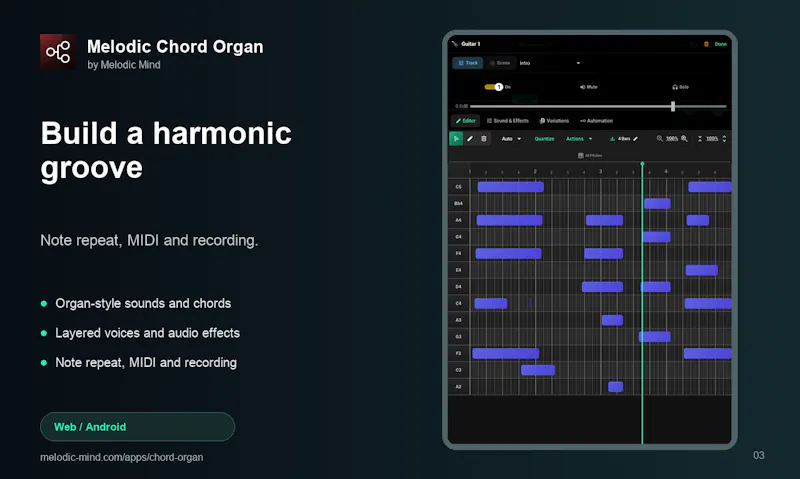
Task: Click the bars chart icon before 4 Bars
Action: (612, 138)
